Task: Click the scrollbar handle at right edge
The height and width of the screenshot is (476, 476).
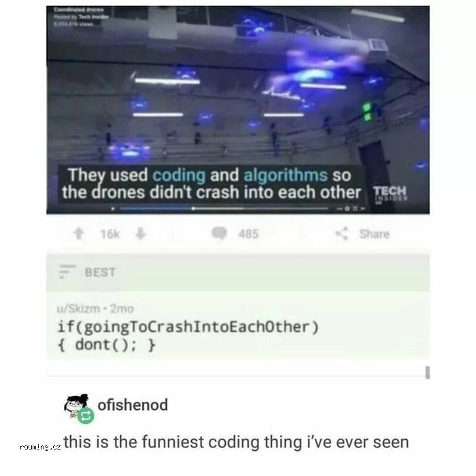Action: coord(428,373)
